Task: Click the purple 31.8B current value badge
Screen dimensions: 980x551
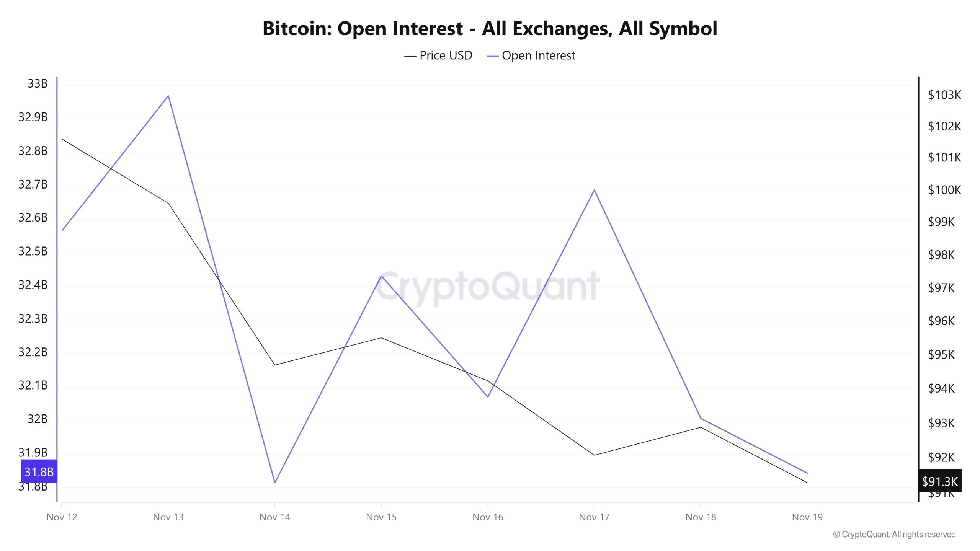Action: click(39, 471)
